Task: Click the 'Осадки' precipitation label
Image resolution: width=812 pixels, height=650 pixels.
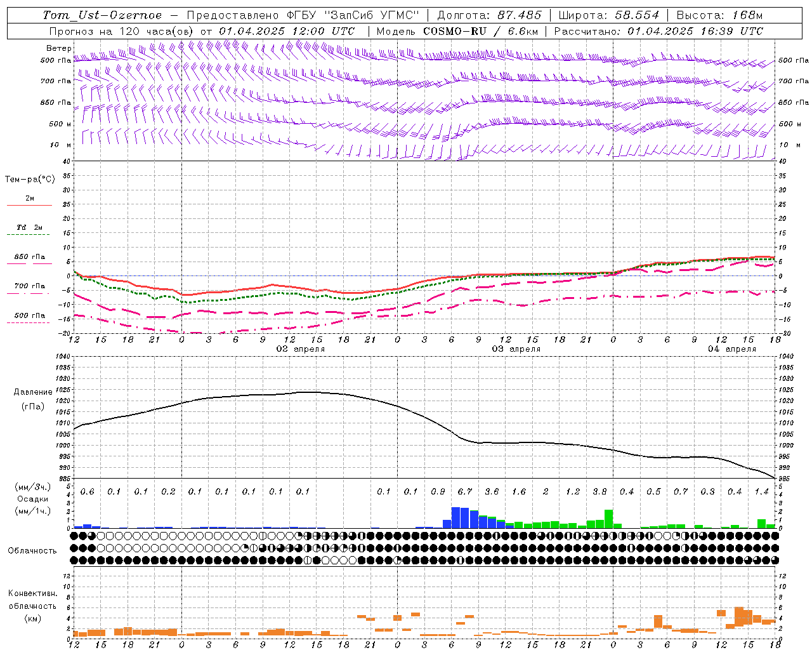Action: click(x=32, y=499)
